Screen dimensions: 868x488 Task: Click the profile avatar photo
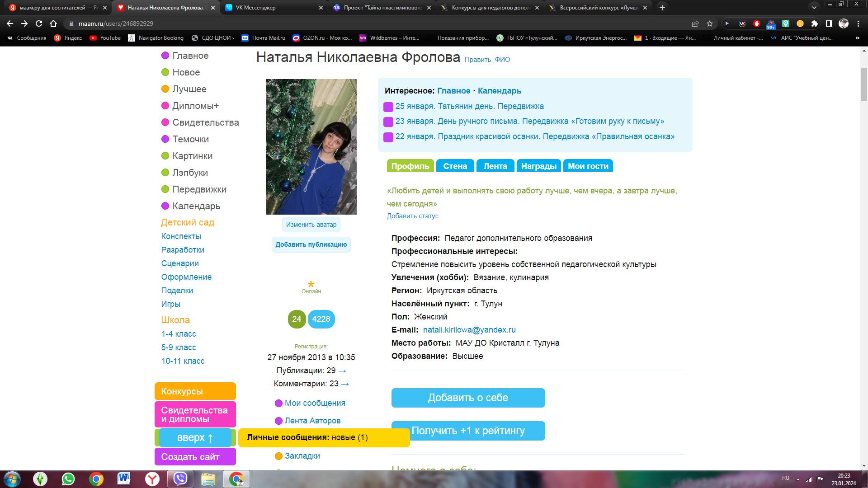tap(311, 147)
